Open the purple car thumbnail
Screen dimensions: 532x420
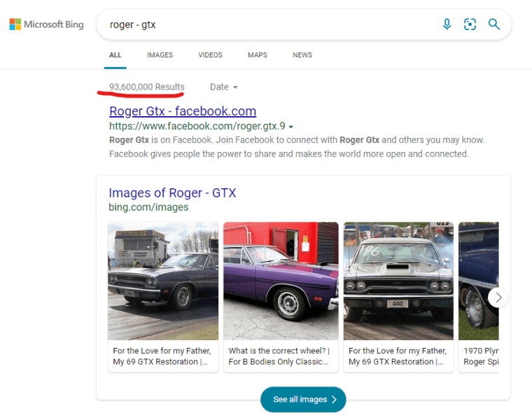(281, 281)
